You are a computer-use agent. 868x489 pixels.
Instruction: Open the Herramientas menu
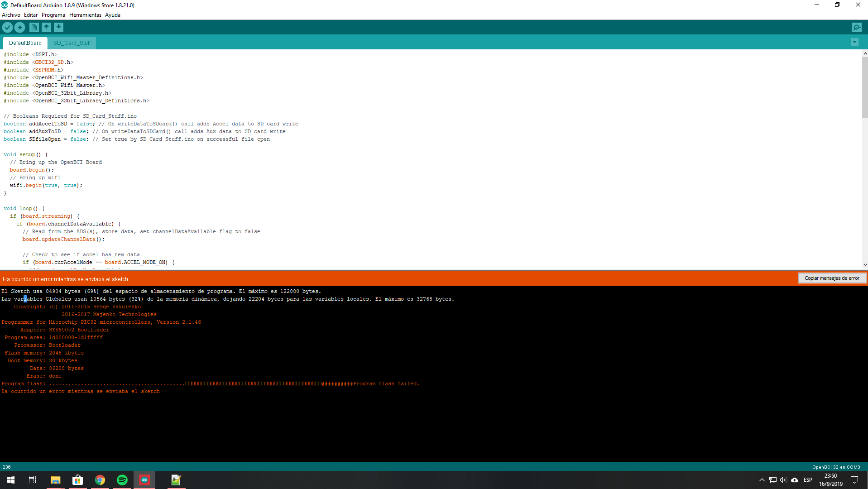(x=85, y=15)
